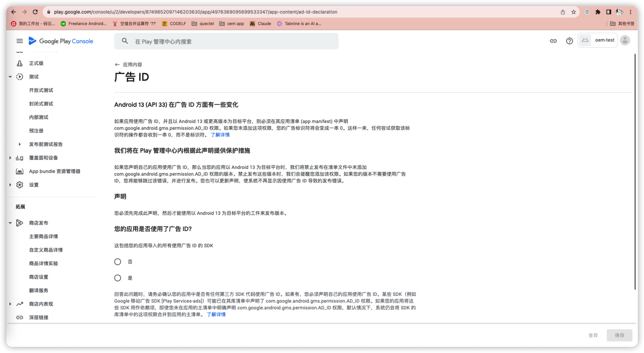
Task: Select the 否 radio button
Action: [118, 262]
